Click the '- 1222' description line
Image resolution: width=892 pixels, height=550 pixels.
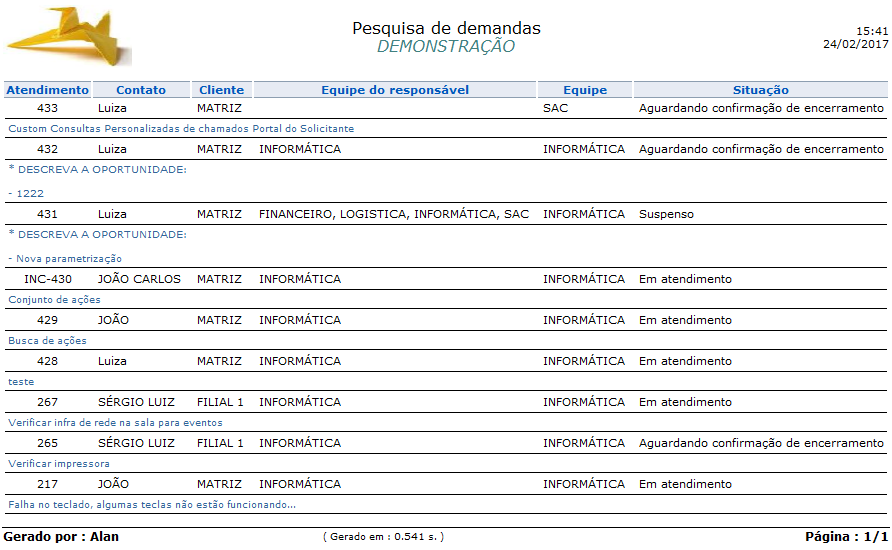pyautogui.click(x=26, y=193)
